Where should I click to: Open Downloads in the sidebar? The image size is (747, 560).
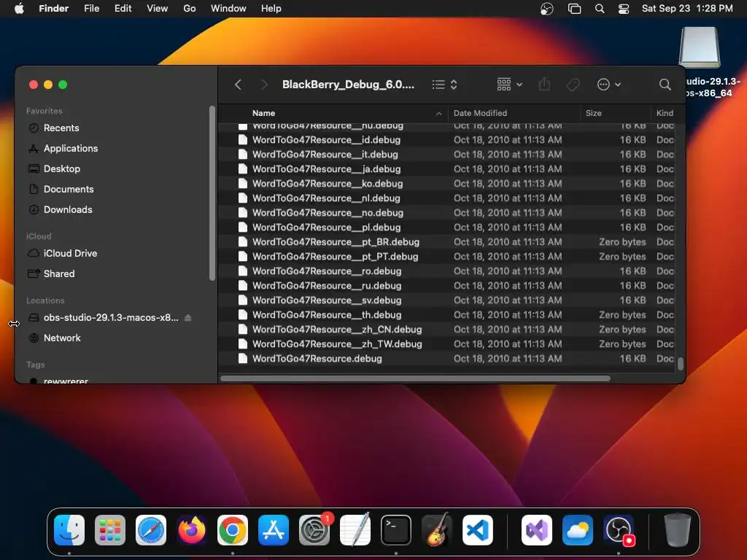coord(68,210)
